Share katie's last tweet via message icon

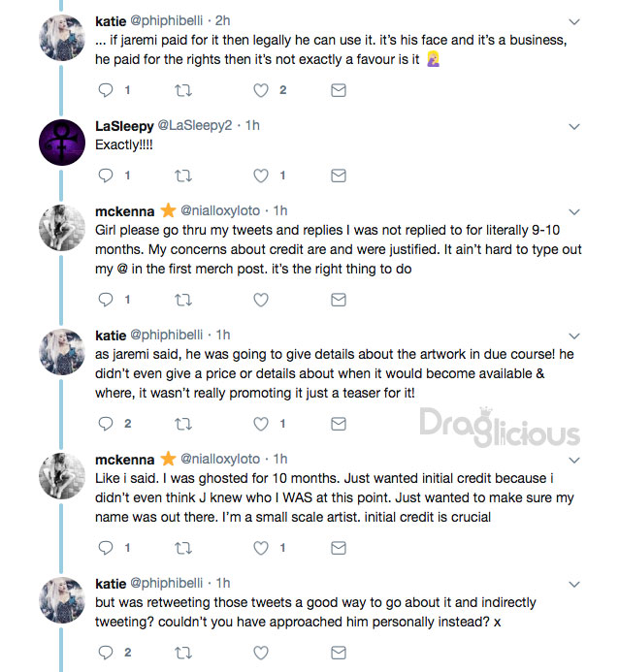click(x=338, y=653)
